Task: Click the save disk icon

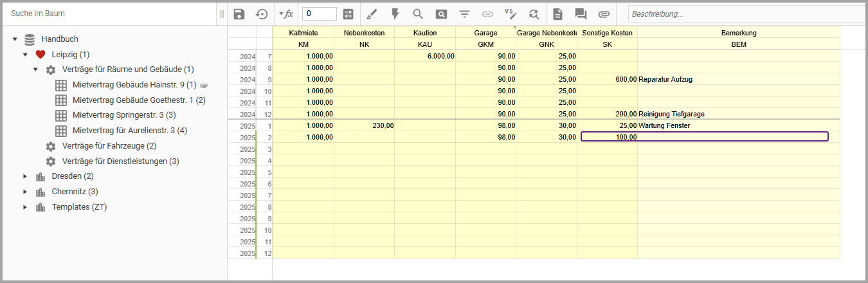Action: [x=239, y=14]
